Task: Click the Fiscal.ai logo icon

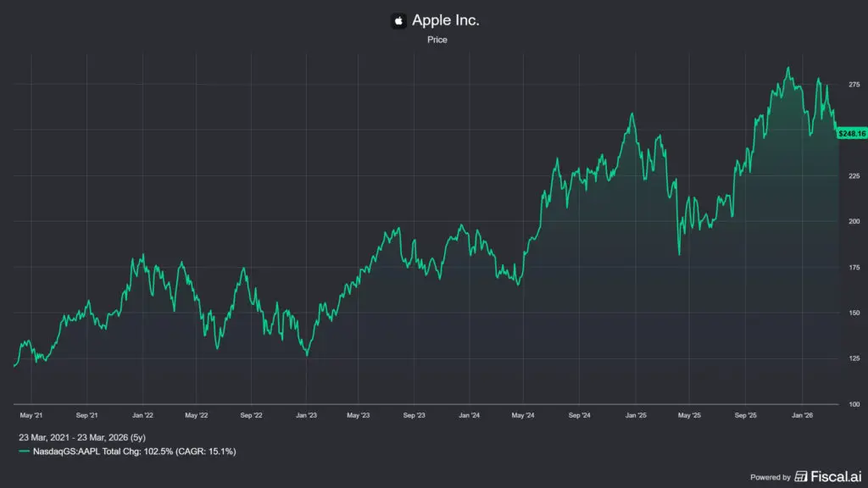Action: click(800, 476)
